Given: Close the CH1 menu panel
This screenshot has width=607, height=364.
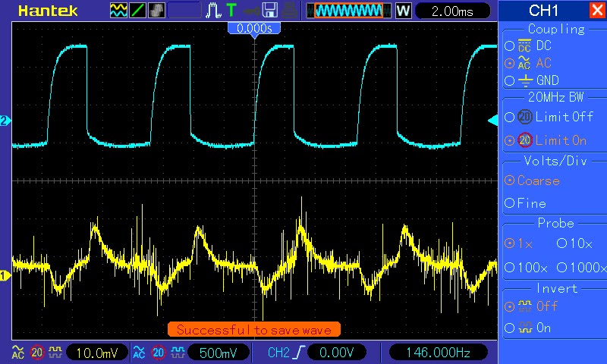Looking at the screenshot, I should 596,11.
